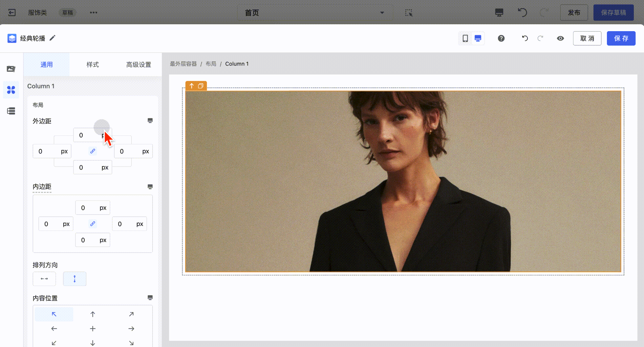Switch to desktop device preview

click(478, 38)
